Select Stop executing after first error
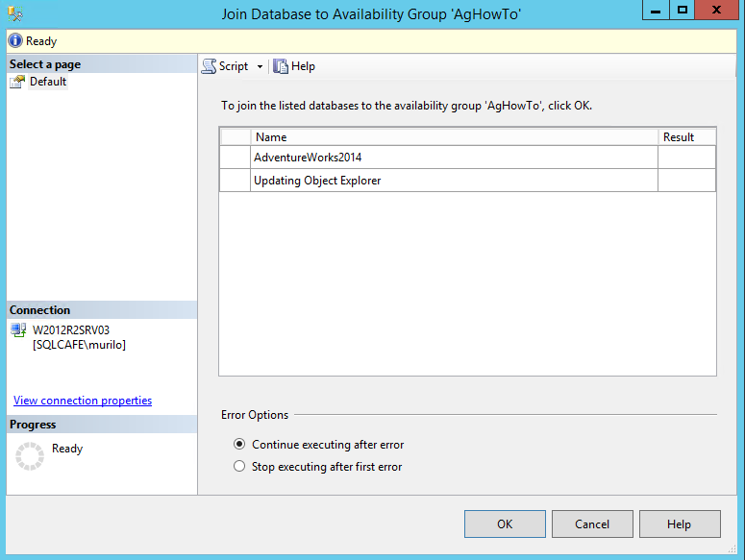 pos(239,467)
